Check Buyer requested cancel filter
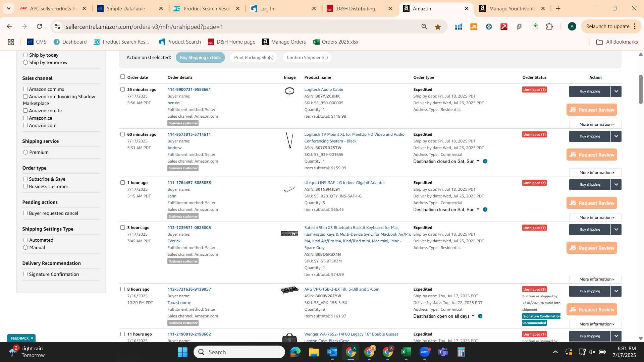The height and width of the screenshot is (362, 644). point(25,213)
